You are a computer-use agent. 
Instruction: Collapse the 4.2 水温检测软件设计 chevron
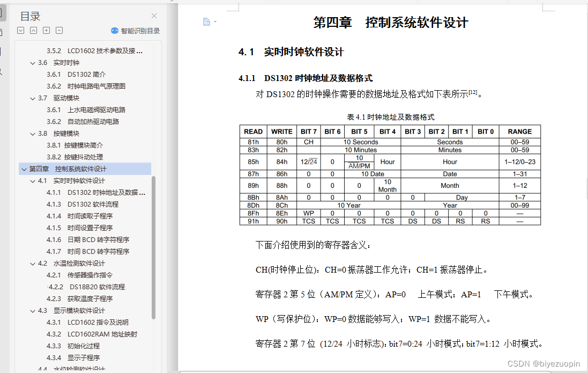coord(33,264)
